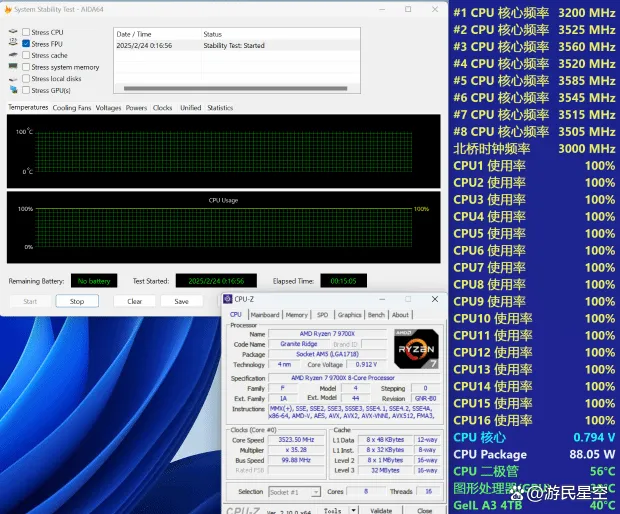Open the Cooling Fans tab
Screen dimensions: 620x514
coord(72,108)
